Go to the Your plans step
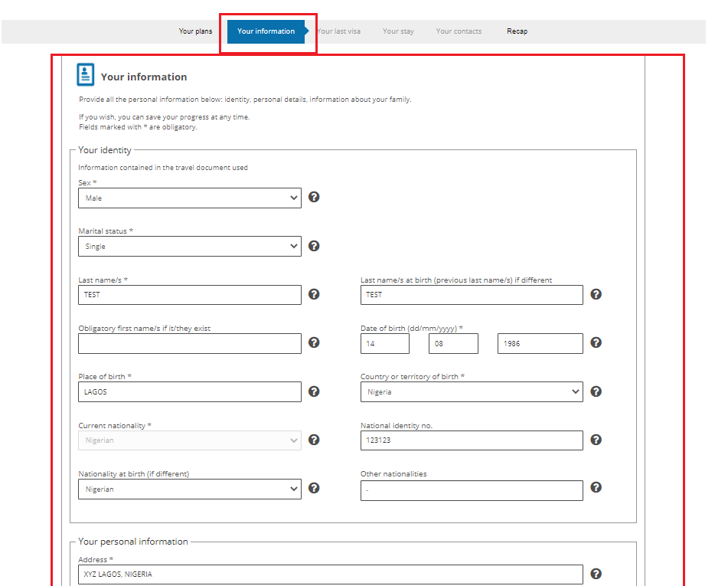The image size is (728, 586). coord(195,31)
